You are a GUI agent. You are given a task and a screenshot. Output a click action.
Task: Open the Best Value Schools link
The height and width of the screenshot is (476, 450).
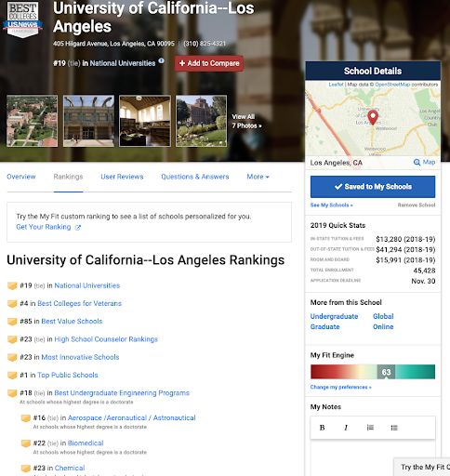coord(72,322)
